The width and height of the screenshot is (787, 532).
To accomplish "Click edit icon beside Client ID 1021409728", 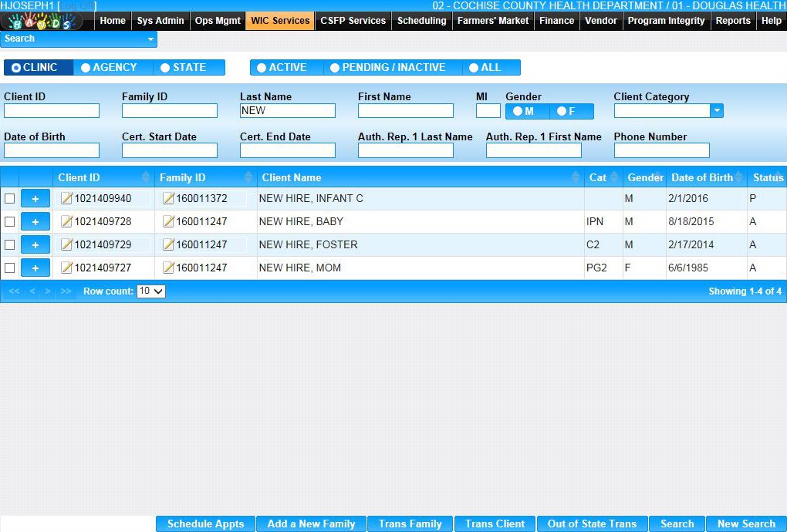I will (x=66, y=222).
